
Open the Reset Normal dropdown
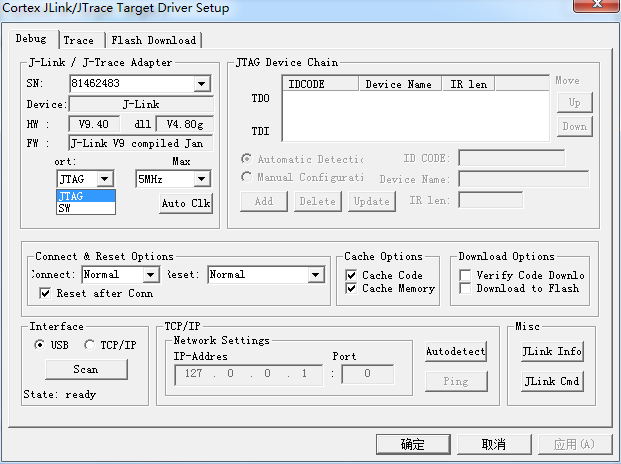[316, 275]
